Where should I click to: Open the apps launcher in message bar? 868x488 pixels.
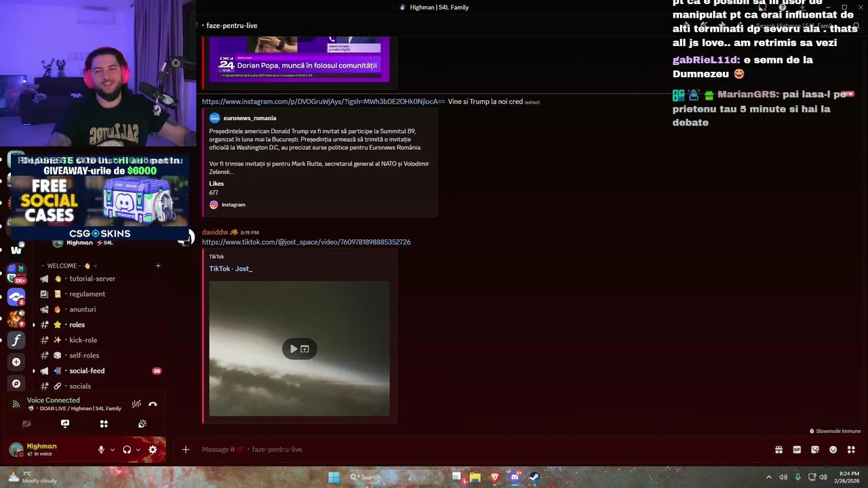pyautogui.click(x=851, y=449)
